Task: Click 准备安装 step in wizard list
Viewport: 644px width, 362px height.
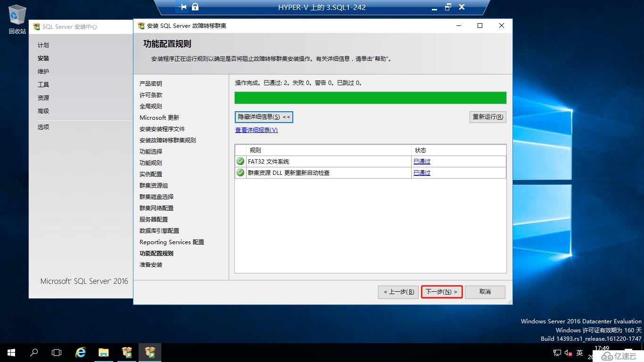Action: click(x=151, y=265)
